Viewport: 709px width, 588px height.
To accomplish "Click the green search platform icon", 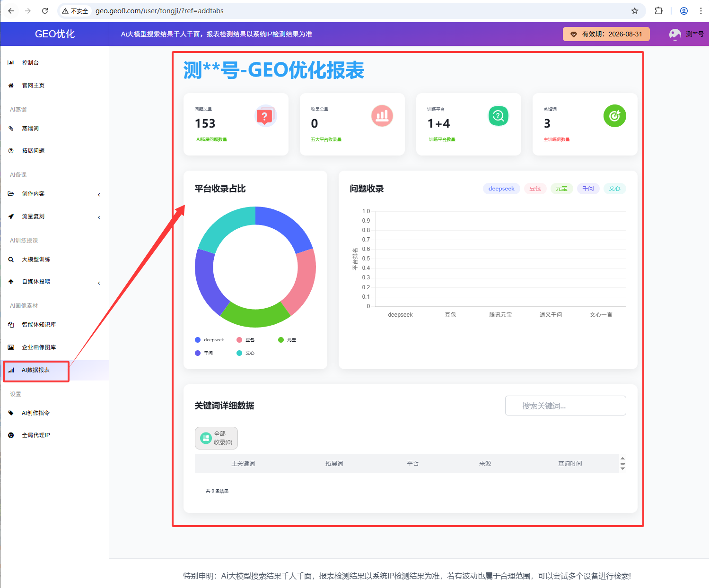I will 498,116.
